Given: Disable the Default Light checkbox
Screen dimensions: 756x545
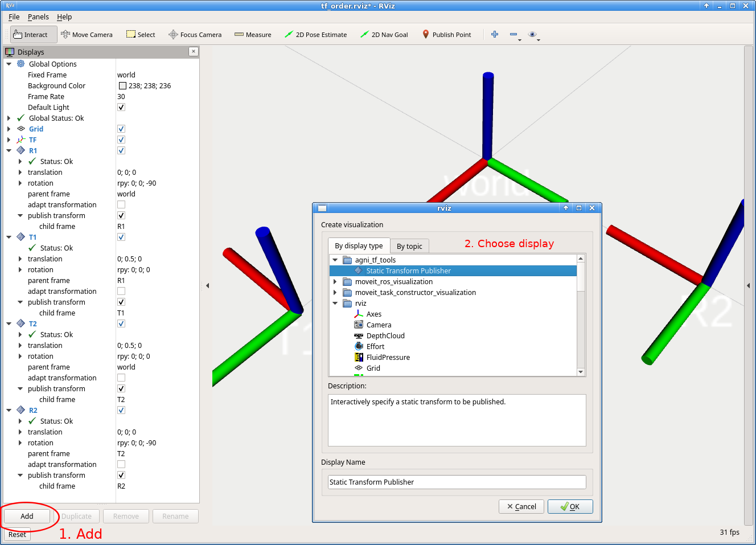Looking at the screenshot, I should [x=121, y=106].
